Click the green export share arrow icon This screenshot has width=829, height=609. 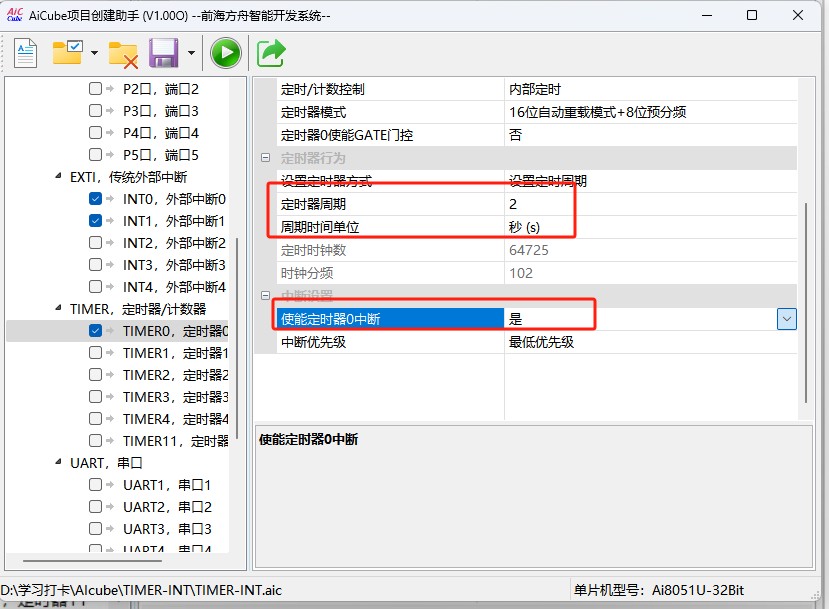[x=271, y=53]
